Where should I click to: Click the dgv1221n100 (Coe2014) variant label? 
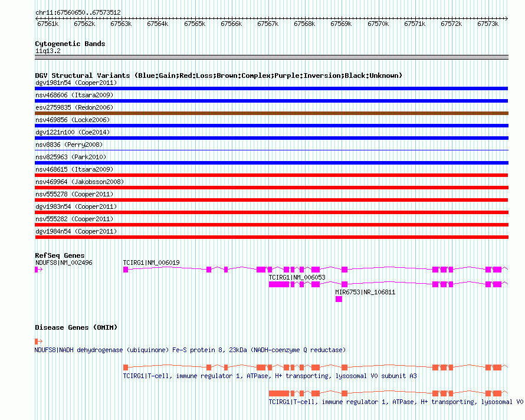[x=73, y=132]
